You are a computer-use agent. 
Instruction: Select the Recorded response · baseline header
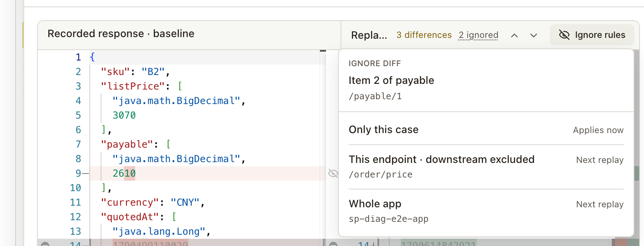click(x=121, y=33)
